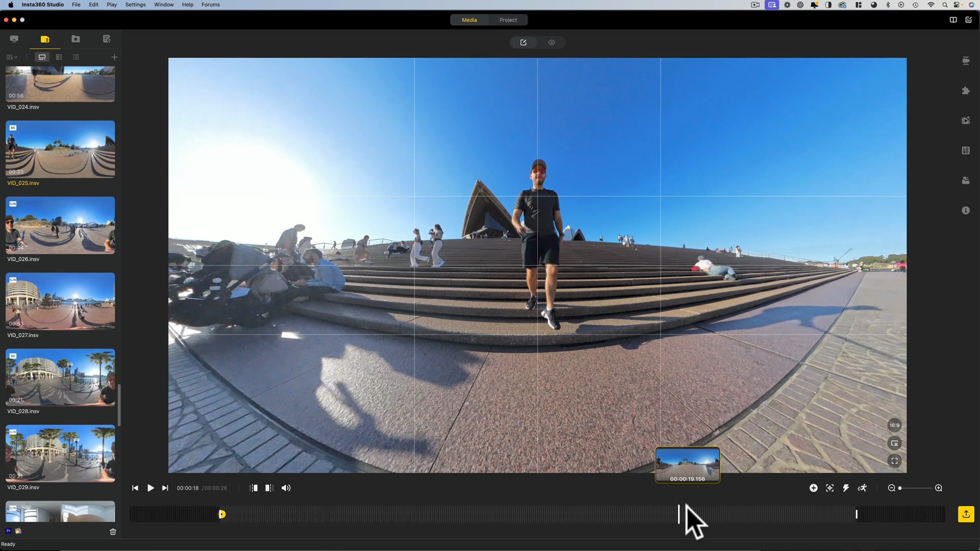
Task: Open the VID_027.insv clip thumbnail
Action: pyautogui.click(x=60, y=301)
